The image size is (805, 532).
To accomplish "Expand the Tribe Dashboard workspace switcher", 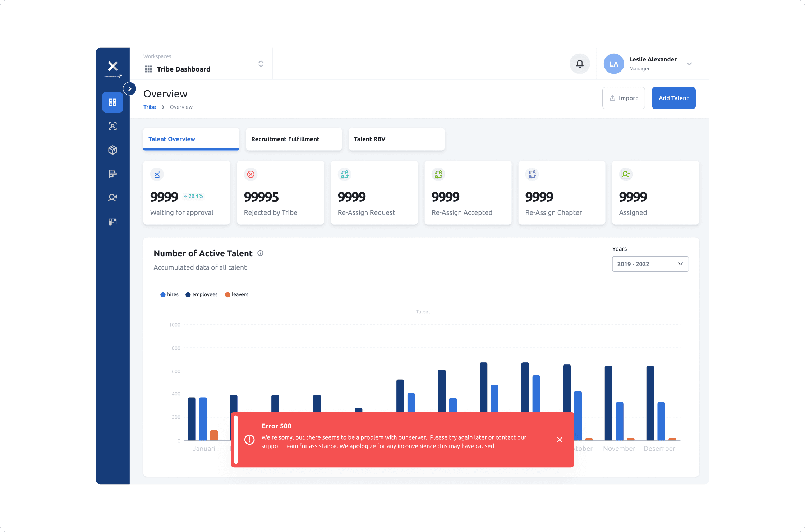I will point(261,64).
